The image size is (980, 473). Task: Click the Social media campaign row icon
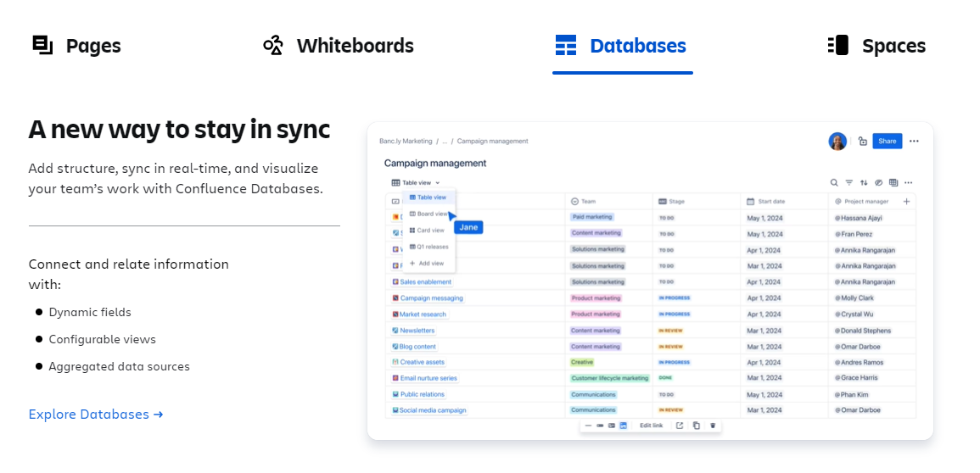(x=395, y=410)
